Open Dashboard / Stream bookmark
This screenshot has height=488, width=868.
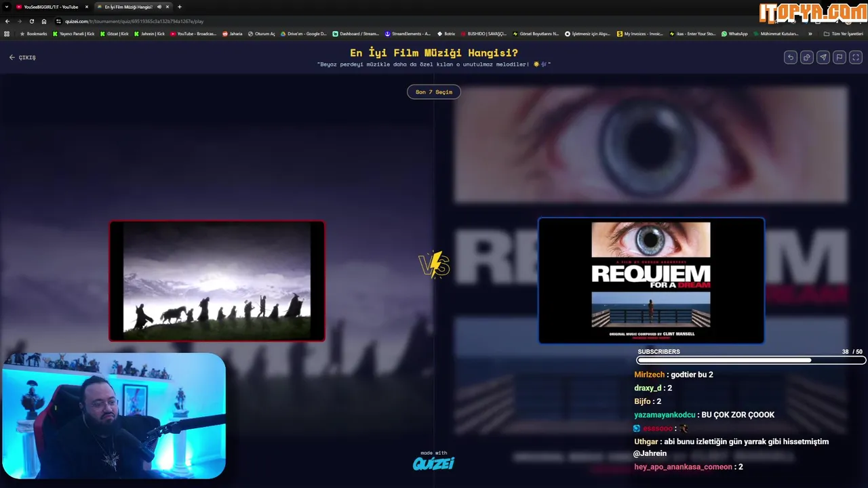point(356,33)
